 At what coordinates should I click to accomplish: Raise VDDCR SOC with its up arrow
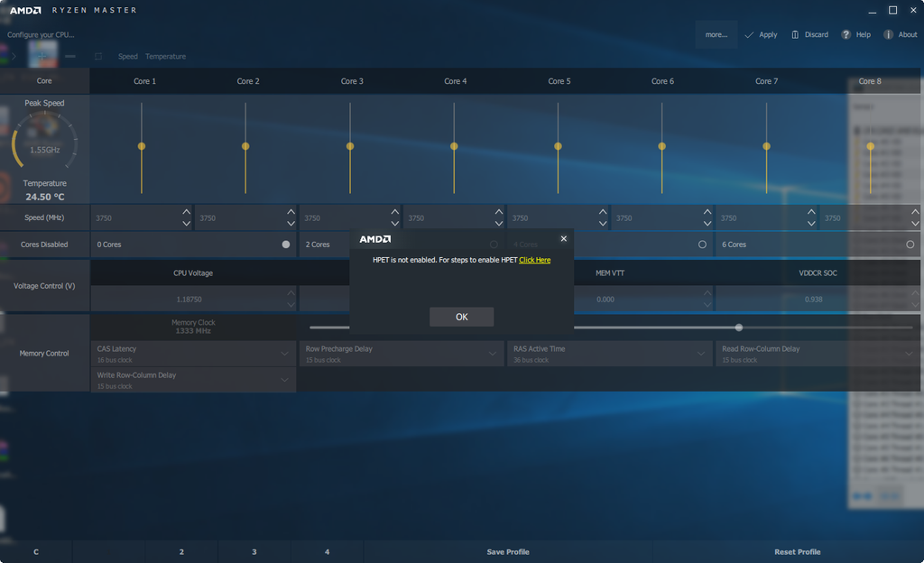coord(915,292)
